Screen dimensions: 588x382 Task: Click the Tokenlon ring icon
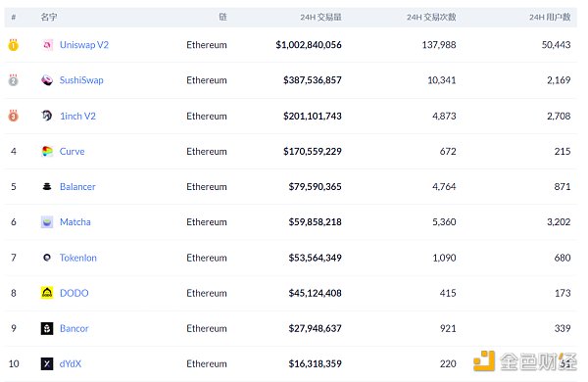[x=47, y=258]
